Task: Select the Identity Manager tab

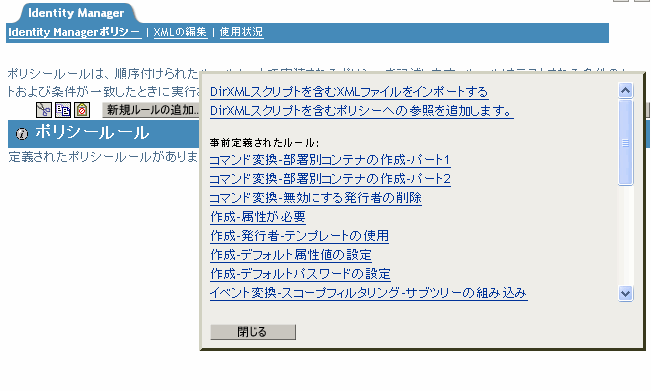Action: tap(76, 13)
